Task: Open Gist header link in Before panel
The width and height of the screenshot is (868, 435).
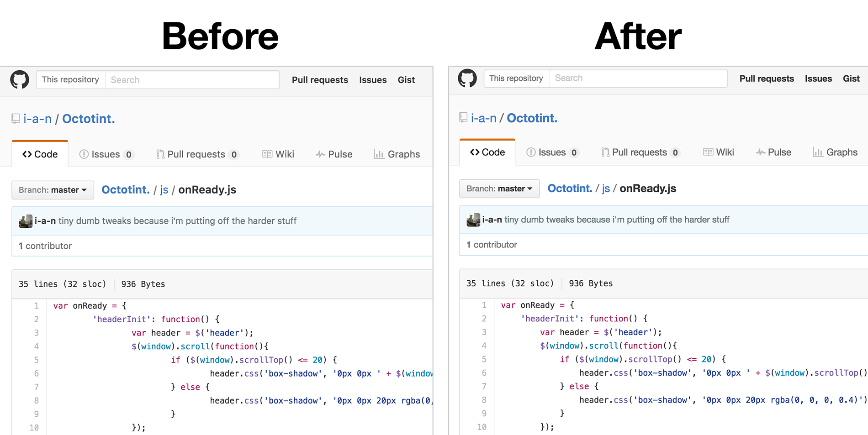Action: tap(406, 80)
